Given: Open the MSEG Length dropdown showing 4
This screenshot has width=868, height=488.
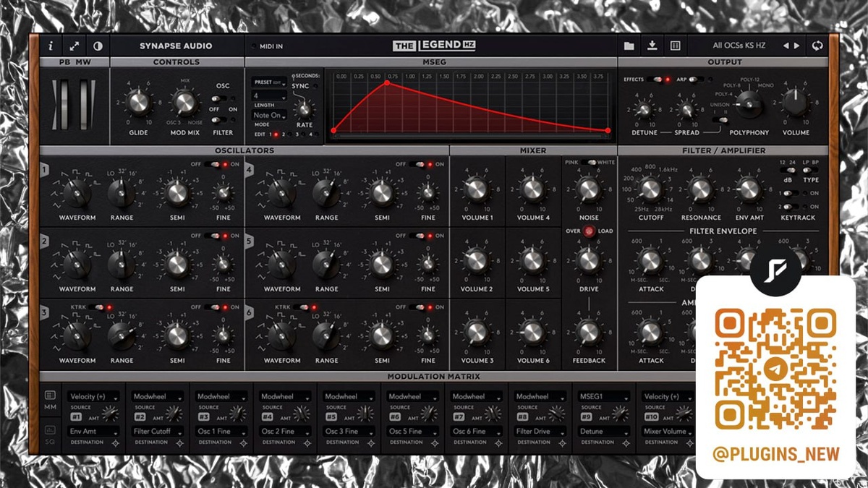Looking at the screenshot, I should (270, 95).
